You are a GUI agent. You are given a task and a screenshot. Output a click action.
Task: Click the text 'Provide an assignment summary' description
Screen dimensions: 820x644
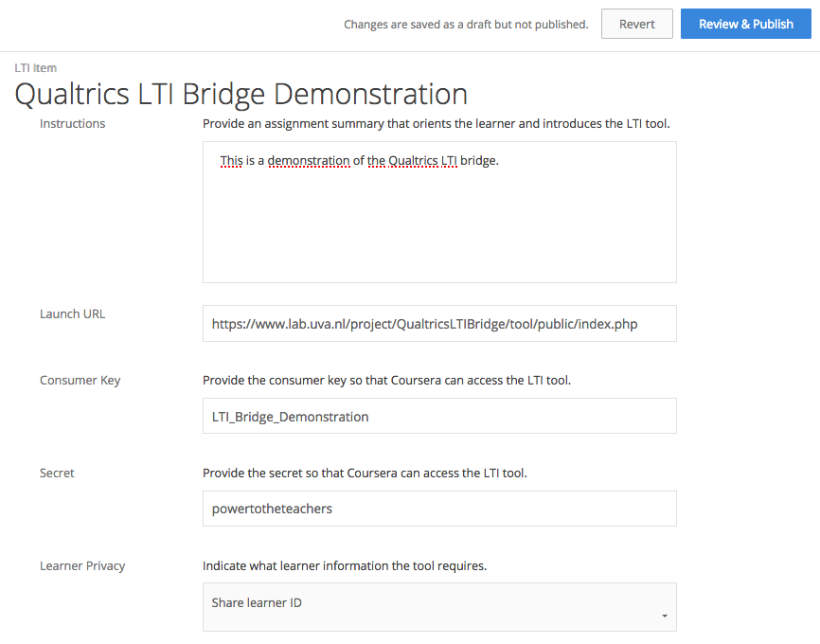[437, 124]
